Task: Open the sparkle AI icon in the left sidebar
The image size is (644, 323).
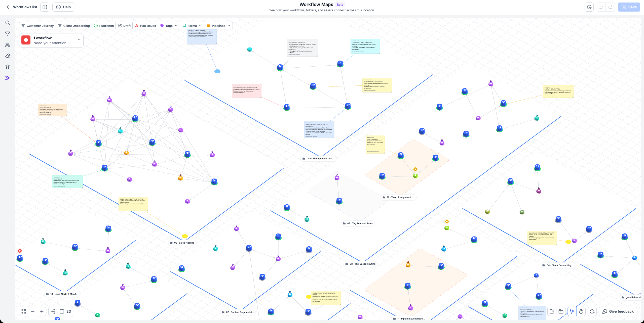Action: pyautogui.click(x=8, y=78)
